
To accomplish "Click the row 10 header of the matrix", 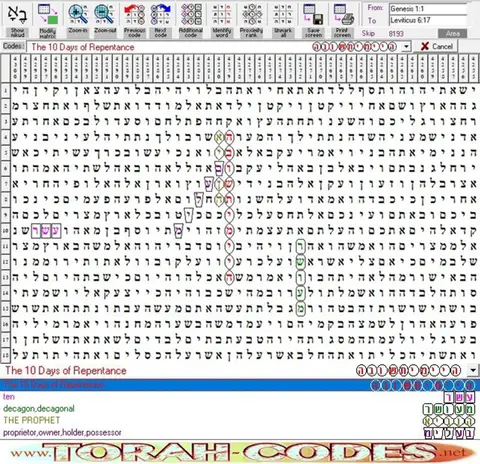I will point(5,231).
